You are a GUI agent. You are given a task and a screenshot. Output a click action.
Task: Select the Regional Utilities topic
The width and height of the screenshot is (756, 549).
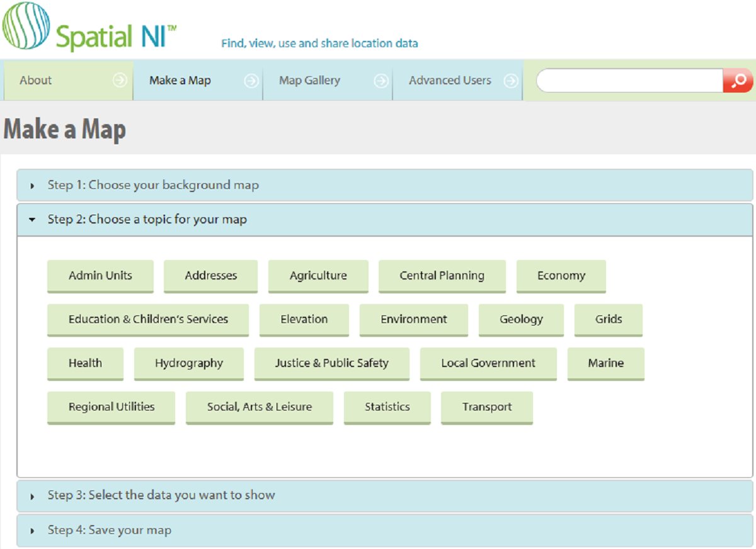(x=112, y=407)
